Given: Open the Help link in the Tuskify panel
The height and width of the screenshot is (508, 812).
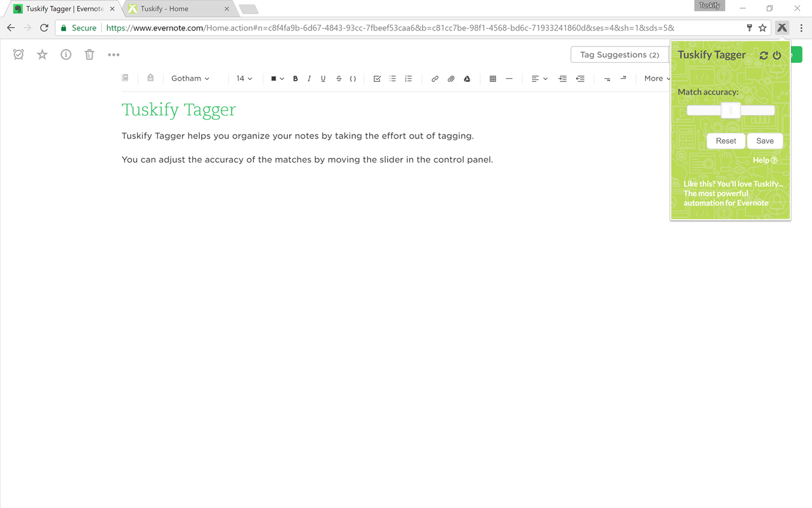Looking at the screenshot, I should [765, 161].
